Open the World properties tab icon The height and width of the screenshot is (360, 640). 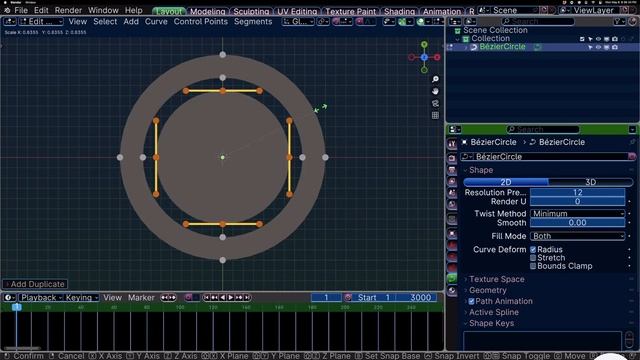452,204
